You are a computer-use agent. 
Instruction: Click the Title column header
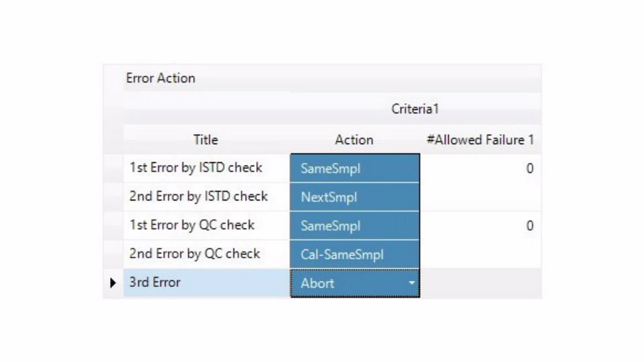pyautogui.click(x=205, y=140)
